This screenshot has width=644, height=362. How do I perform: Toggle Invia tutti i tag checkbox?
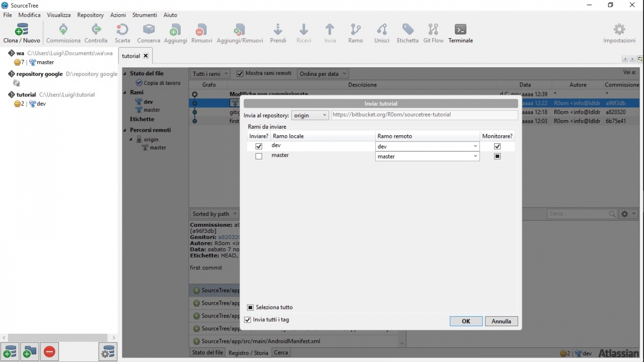pyautogui.click(x=247, y=320)
